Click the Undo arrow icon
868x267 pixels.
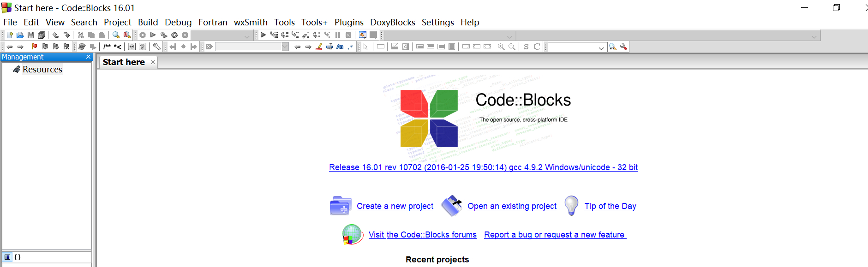[56, 35]
